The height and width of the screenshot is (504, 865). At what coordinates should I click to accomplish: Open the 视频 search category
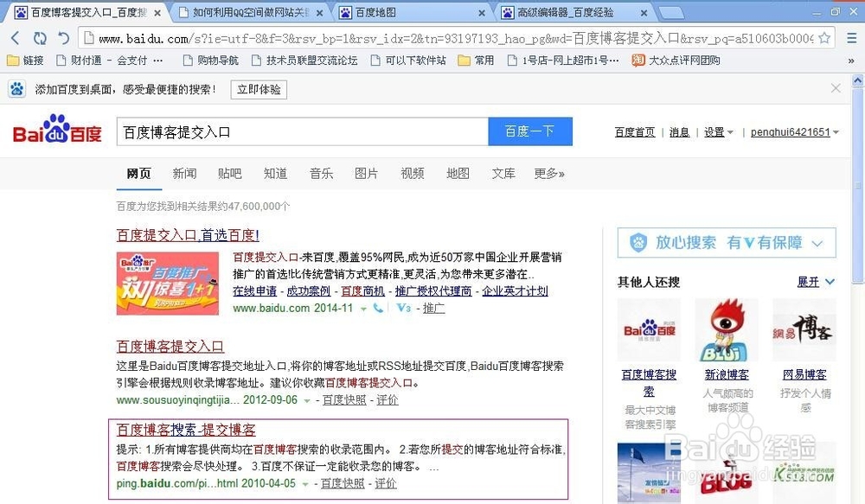coord(412,174)
